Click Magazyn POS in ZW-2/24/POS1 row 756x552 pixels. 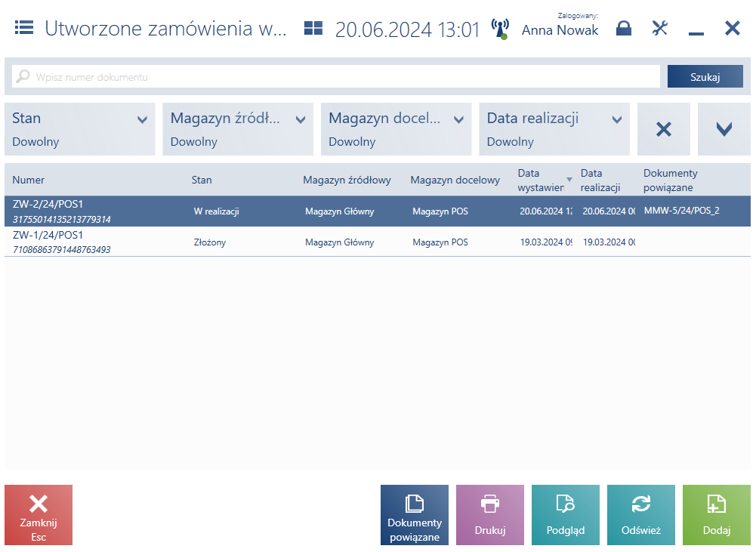440,211
